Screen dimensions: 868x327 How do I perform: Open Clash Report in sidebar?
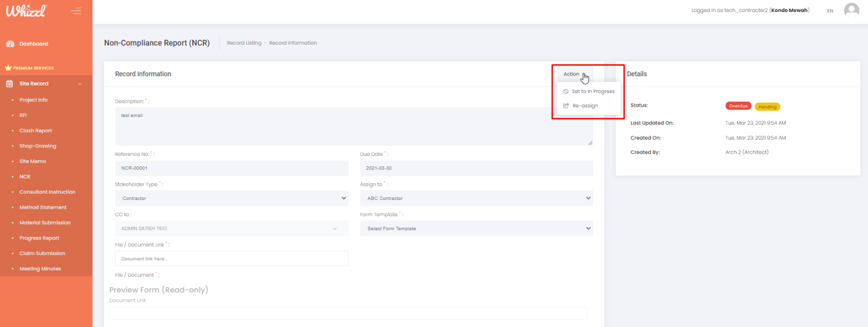pos(36,131)
